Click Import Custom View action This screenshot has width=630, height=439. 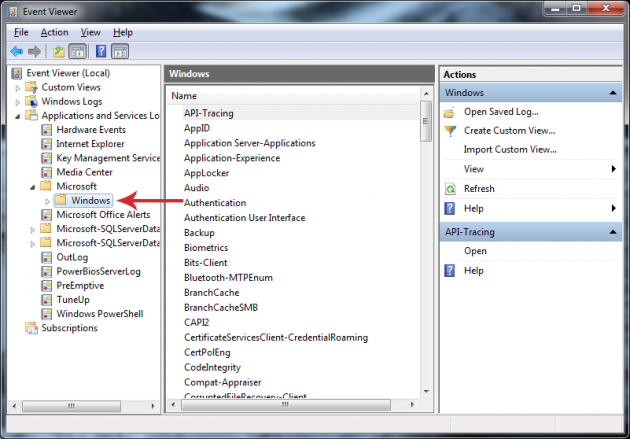[509, 150]
